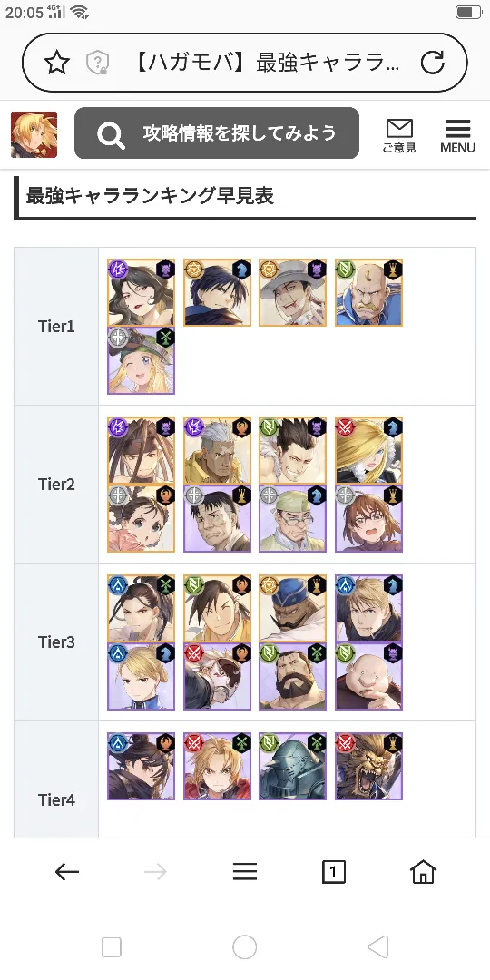Image resolution: width=490 pixels, height=980 pixels.
Task: Open the tab switcher showing 1
Action: 334,872
